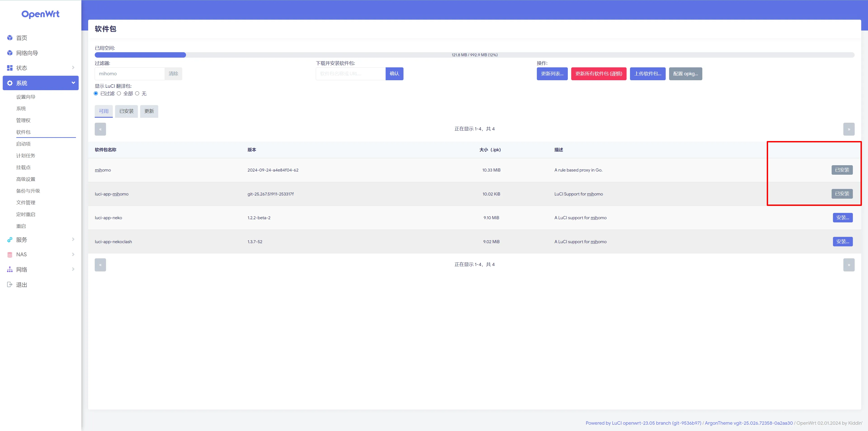Switch to the 可用 tab
The height and width of the screenshot is (431, 868).
[104, 111]
